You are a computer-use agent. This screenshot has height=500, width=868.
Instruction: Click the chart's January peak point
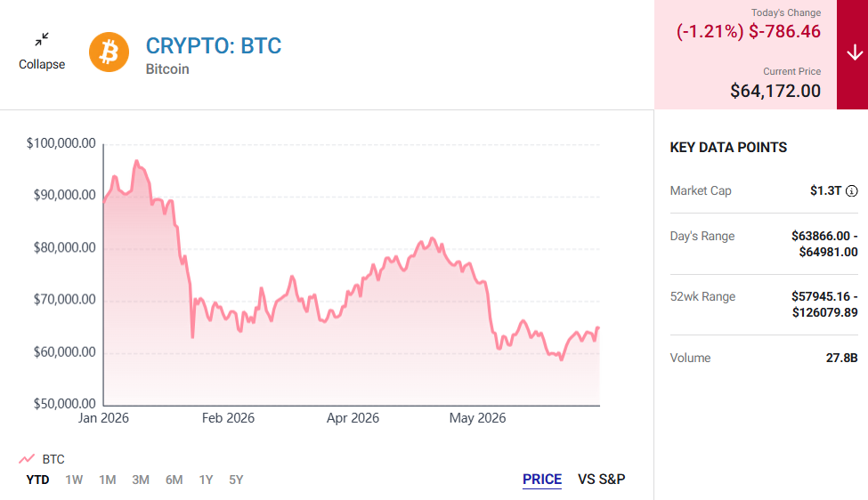click(x=136, y=162)
